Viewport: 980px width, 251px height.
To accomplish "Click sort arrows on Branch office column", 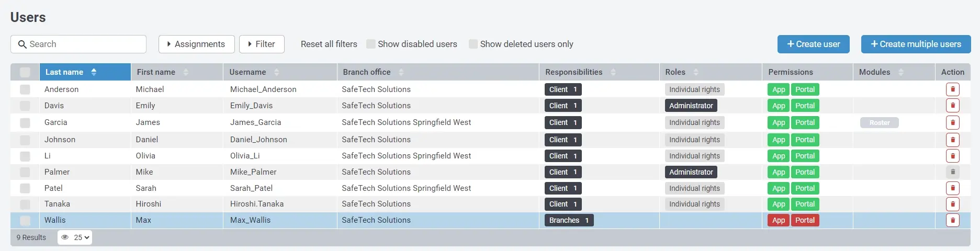I will click(x=401, y=72).
